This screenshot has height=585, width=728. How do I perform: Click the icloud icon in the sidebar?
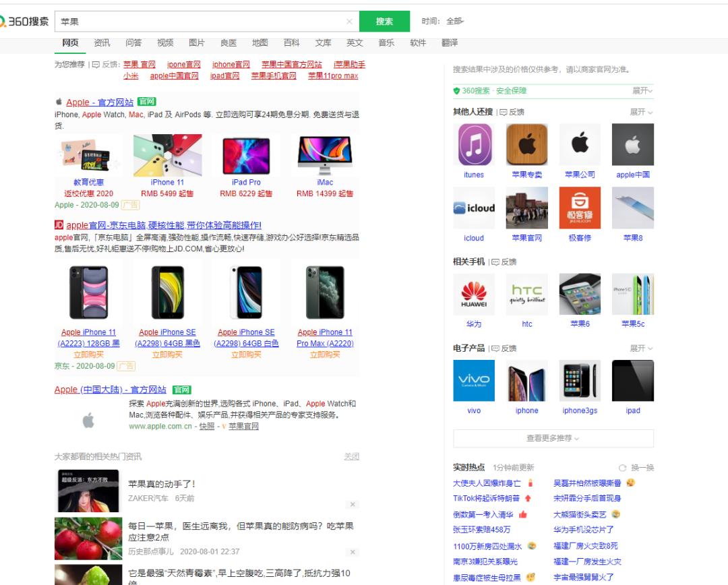(x=473, y=208)
